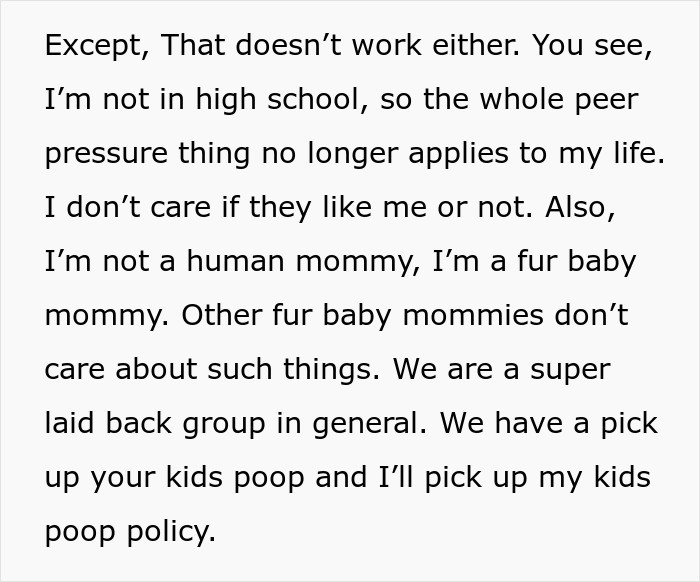This screenshot has width=700, height=582.
Task: Click the word "life"
Action: [636, 155]
